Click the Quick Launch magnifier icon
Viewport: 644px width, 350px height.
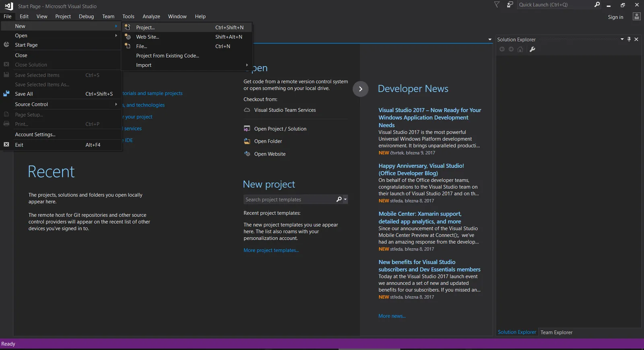point(597,4)
